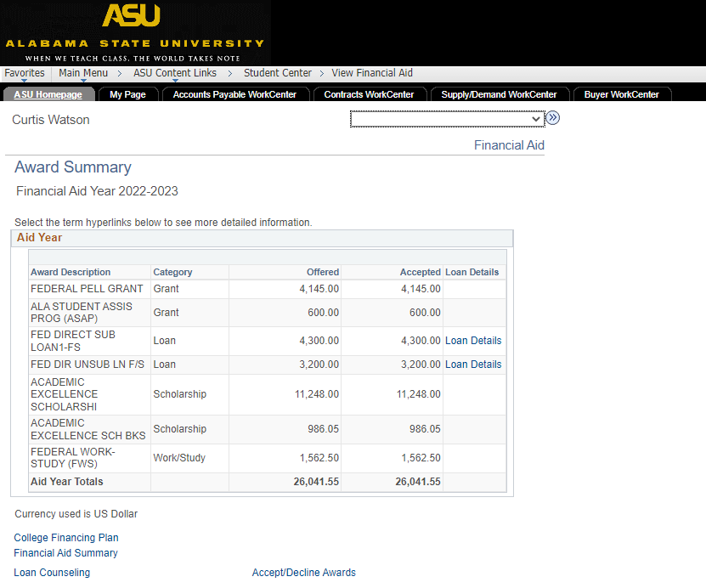This screenshot has width=706, height=588.
Task: Click the Accepted amount 600.00 for ASAP
Action: (425, 313)
